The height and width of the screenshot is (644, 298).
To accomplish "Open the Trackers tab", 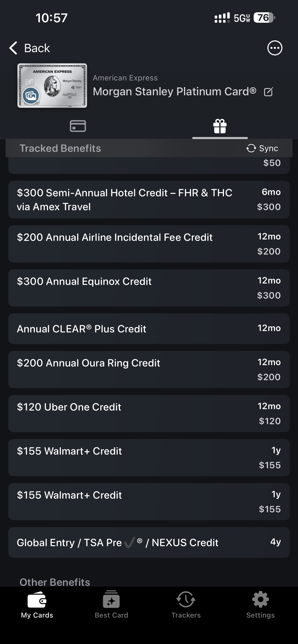I will coord(186,604).
